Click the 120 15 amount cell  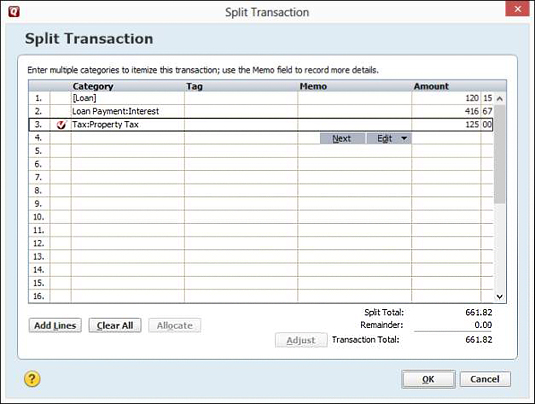pyautogui.click(x=452, y=98)
